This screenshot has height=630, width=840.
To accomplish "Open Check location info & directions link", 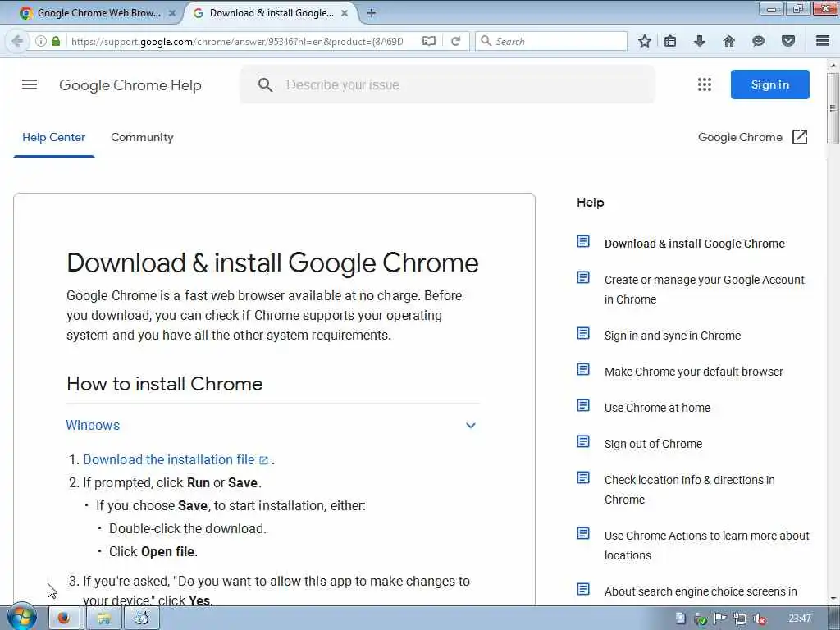I will [x=689, y=489].
